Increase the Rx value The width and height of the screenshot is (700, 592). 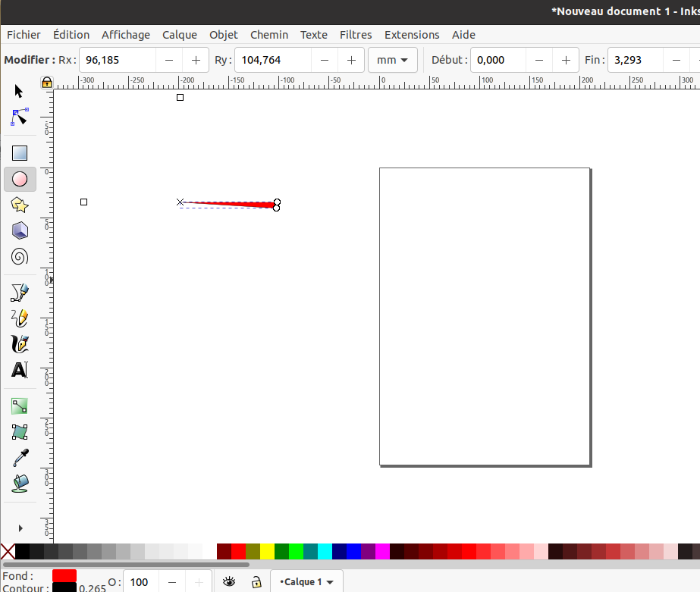tap(196, 60)
